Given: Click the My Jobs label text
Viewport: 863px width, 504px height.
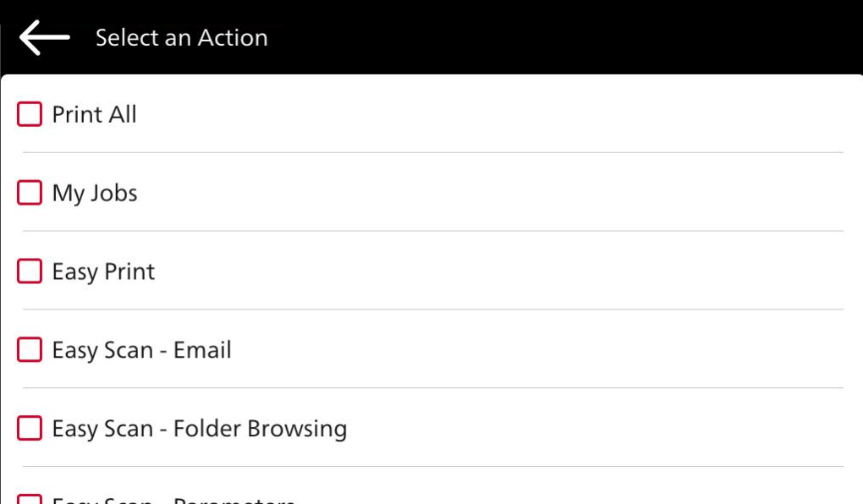Looking at the screenshot, I should (95, 193).
